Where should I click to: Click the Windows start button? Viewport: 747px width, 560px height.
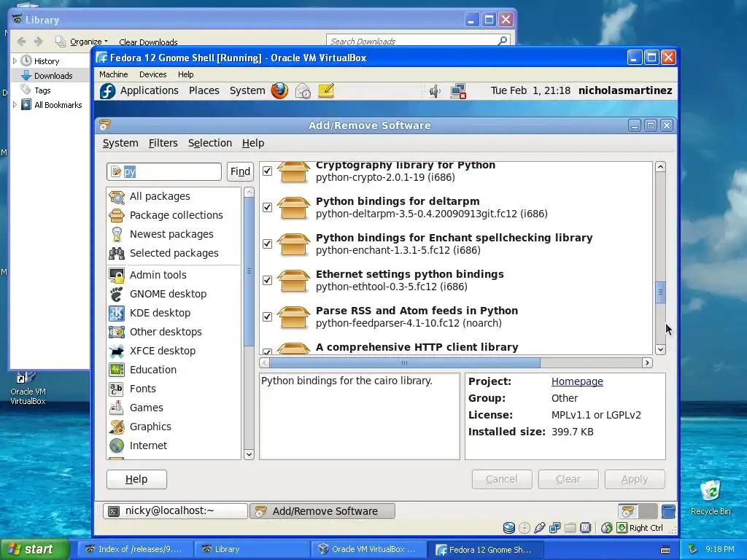35,550
